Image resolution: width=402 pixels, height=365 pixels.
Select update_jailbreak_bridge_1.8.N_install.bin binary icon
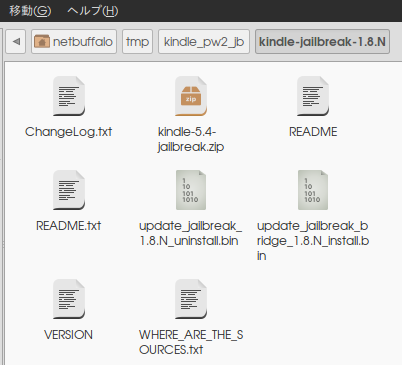[x=313, y=190]
